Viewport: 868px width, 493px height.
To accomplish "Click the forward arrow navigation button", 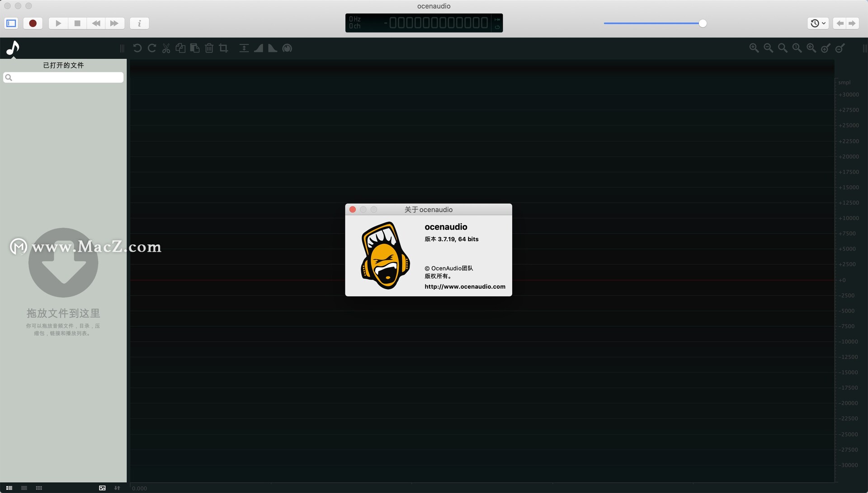I will pyautogui.click(x=852, y=23).
